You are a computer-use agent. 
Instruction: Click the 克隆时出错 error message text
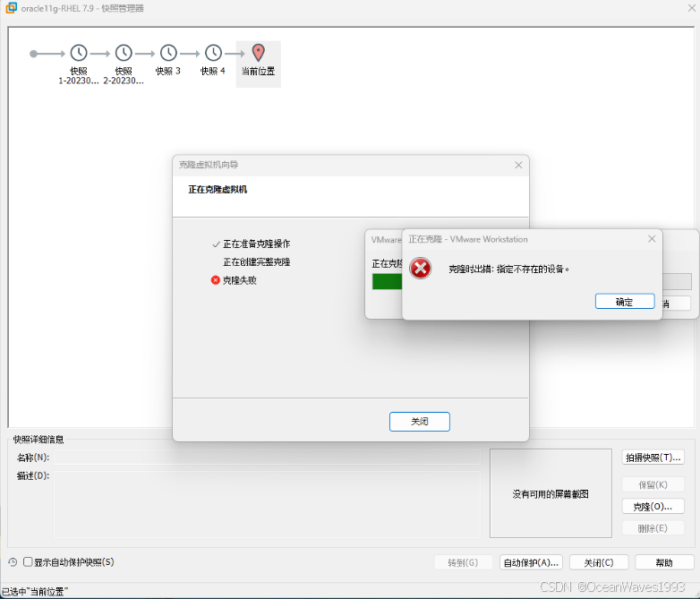click(x=508, y=269)
